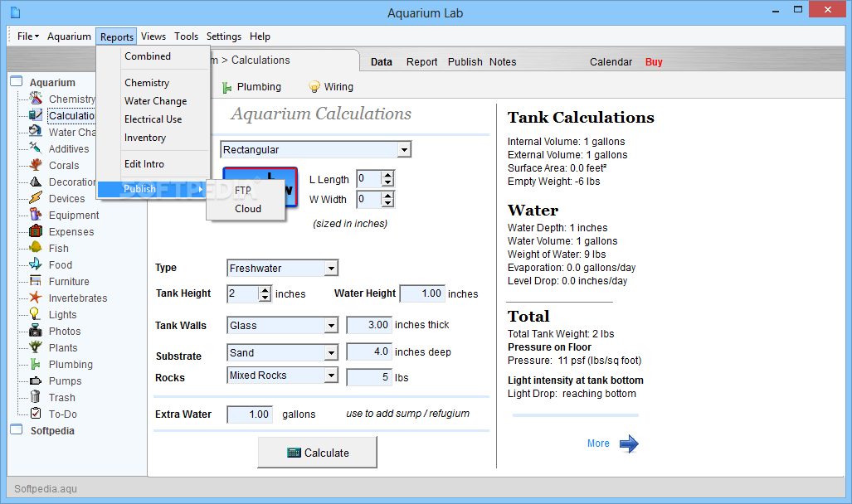The width and height of the screenshot is (852, 504).
Task: Click the Chemistry flask icon in sidebar
Action: (36, 99)
